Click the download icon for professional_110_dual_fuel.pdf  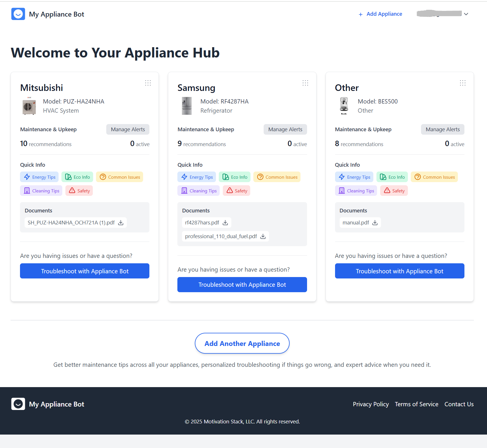coord(262,236)
